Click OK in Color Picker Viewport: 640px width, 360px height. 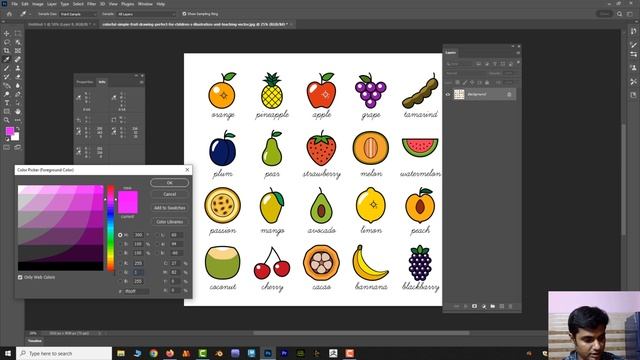[x=169, y=182]
